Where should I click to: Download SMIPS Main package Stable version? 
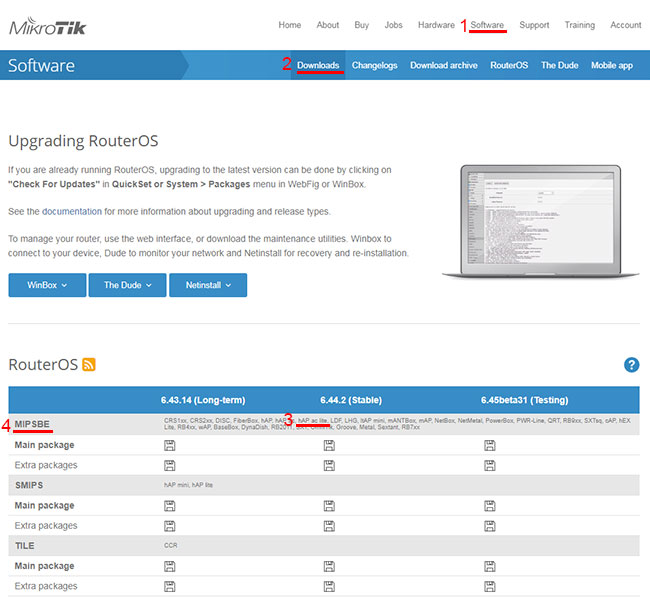click(329, 505)
